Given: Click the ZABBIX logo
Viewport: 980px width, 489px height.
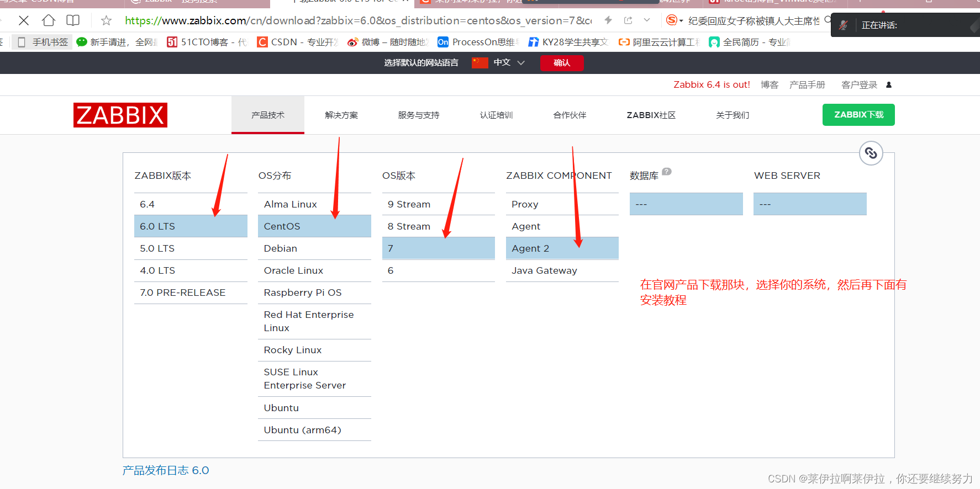Looking at the screenshot, I should tap(120, 115).
